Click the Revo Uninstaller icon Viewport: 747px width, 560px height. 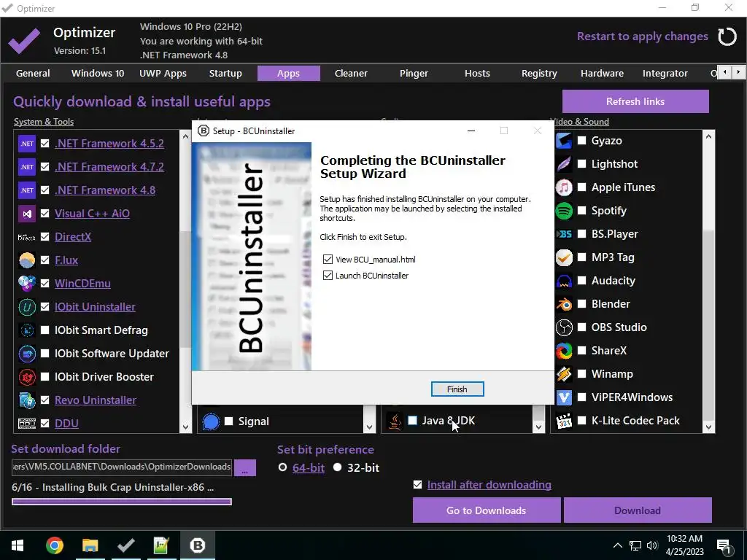point(27,400)
